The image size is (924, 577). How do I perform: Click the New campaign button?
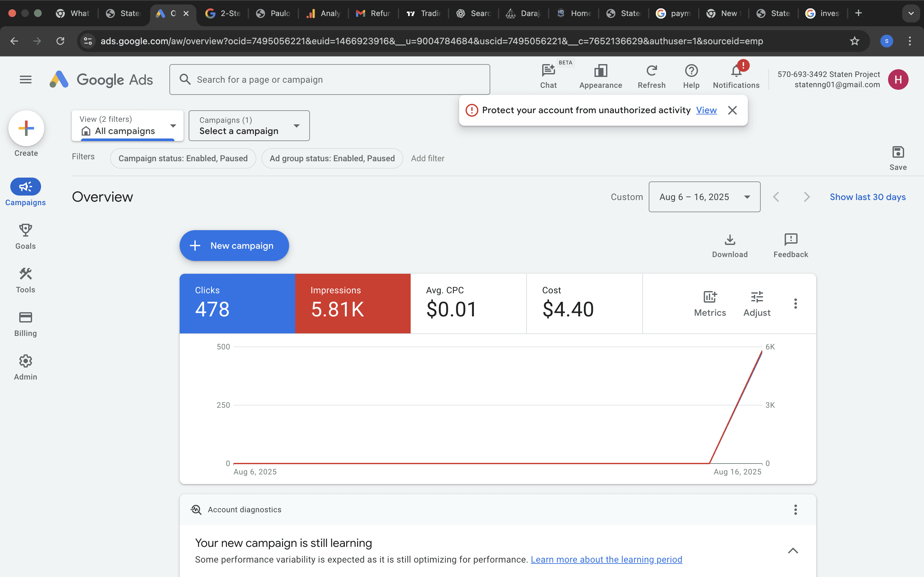[234, 245]
